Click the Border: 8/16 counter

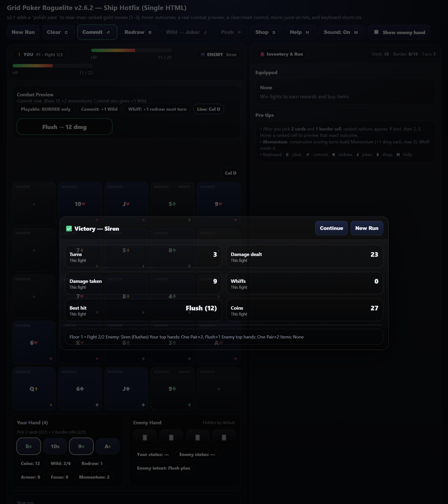coord(405,54)
